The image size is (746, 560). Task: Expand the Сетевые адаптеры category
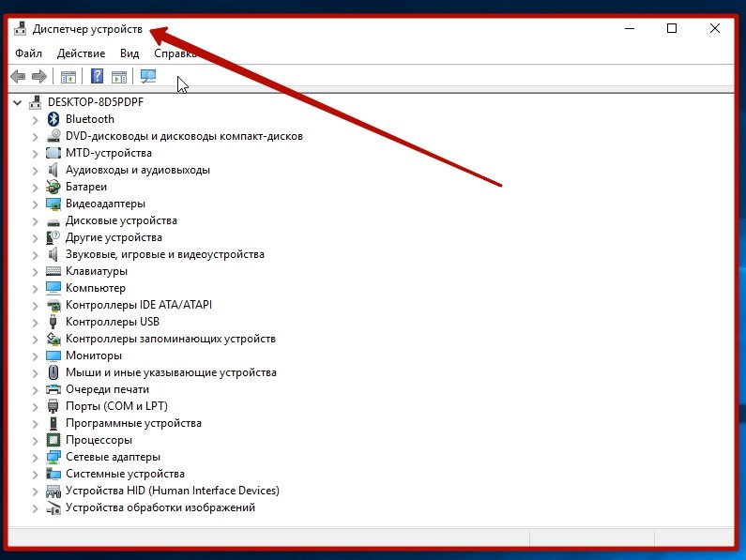pos(36,457)
